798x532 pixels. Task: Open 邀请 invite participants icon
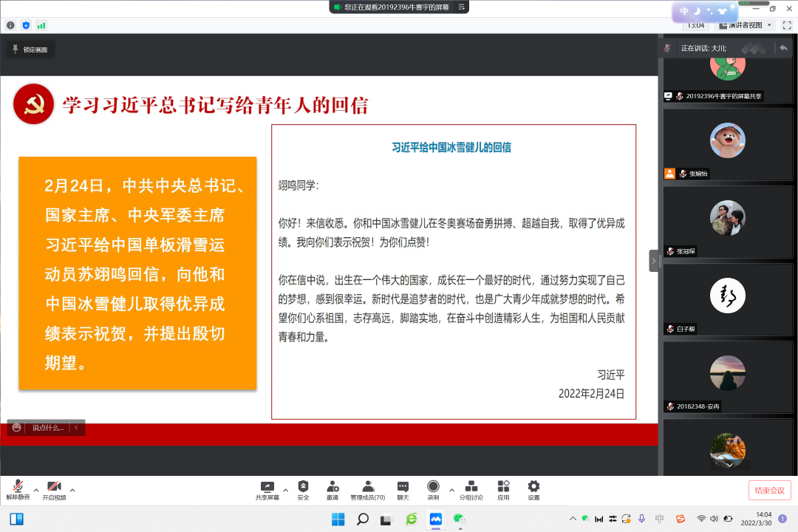click(332, 491)
